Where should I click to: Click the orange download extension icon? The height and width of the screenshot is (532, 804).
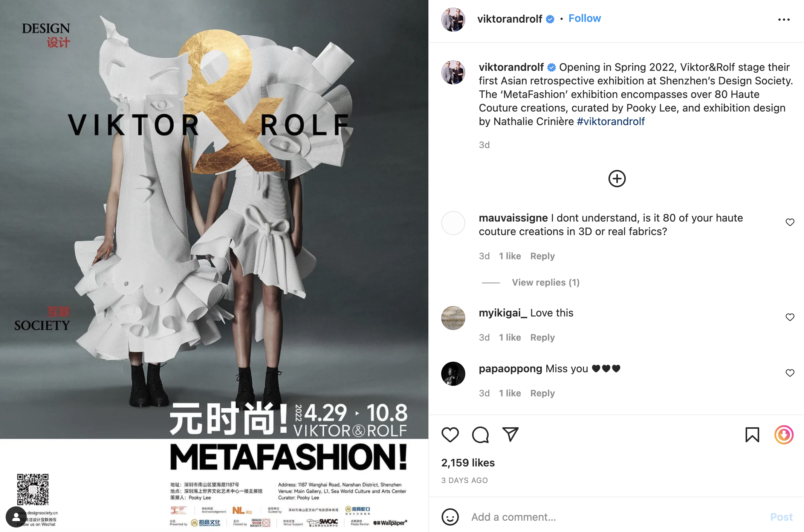tap(784, 435)
